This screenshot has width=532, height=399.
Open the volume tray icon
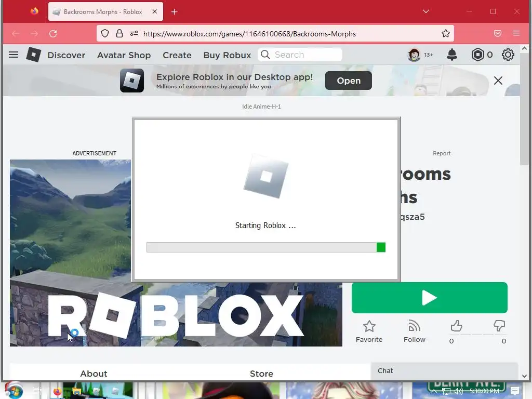click(x=459, y=391)
